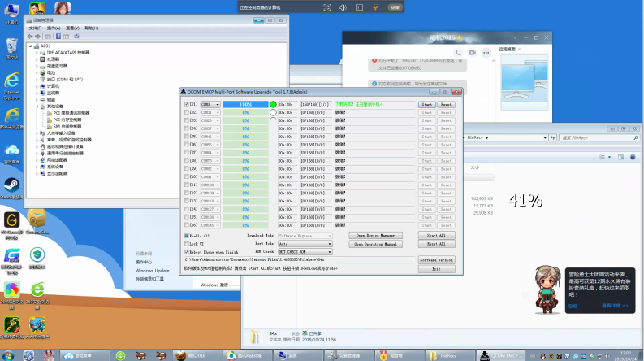Screen dimensions: 644x361
Task: Select the 网络适配器 tree item
Action: 57,160
